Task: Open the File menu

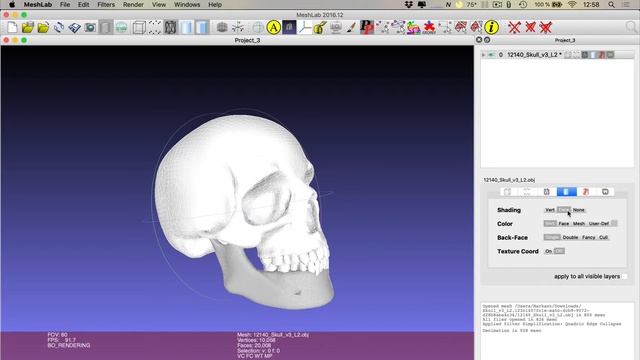Action: [65, 5]
